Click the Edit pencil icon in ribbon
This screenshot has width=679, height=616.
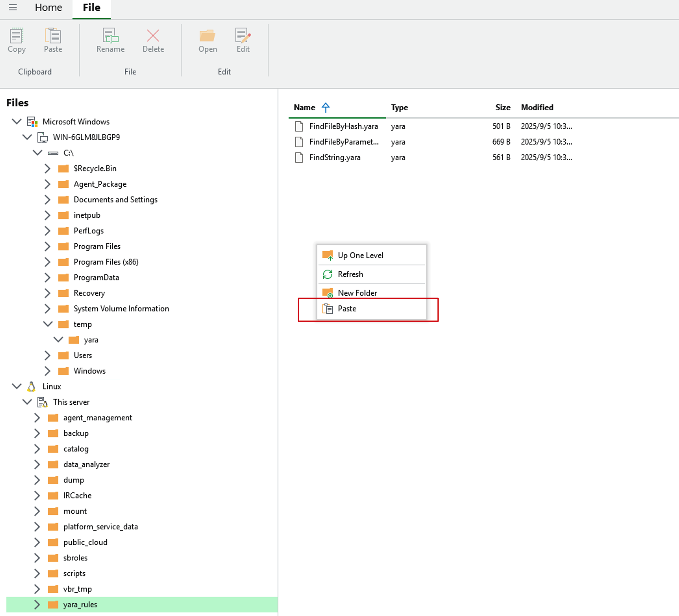coord(243,36)
